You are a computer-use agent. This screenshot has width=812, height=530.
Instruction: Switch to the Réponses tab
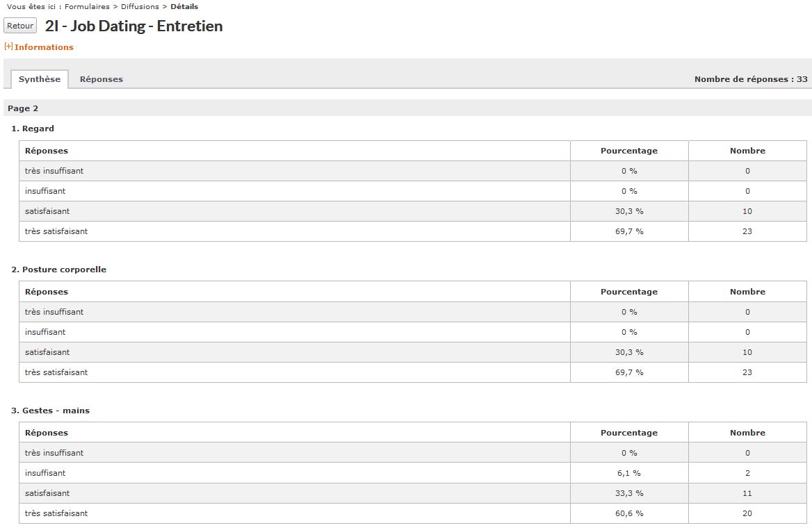coord(101,79)
